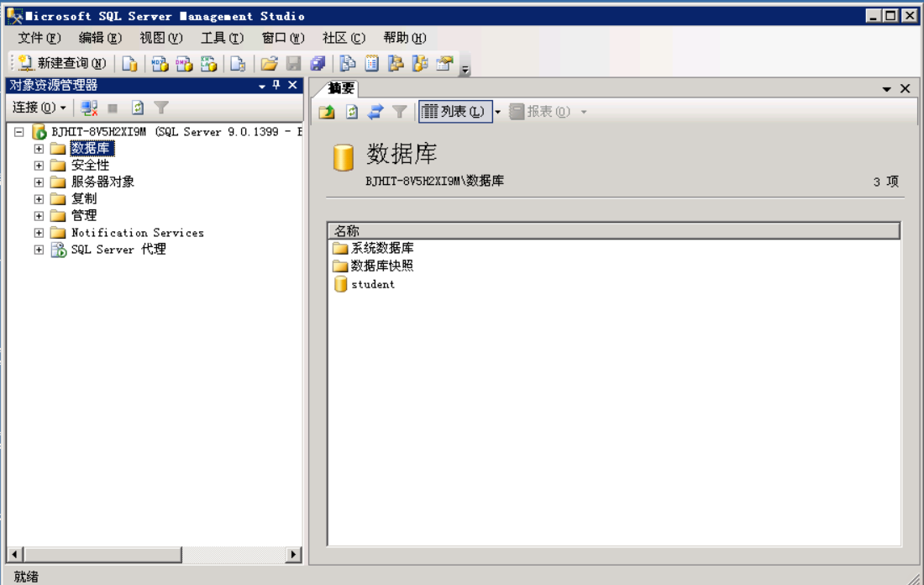
Task: Select the 服务器对象 folder in the tree
Action: (103, 182)
